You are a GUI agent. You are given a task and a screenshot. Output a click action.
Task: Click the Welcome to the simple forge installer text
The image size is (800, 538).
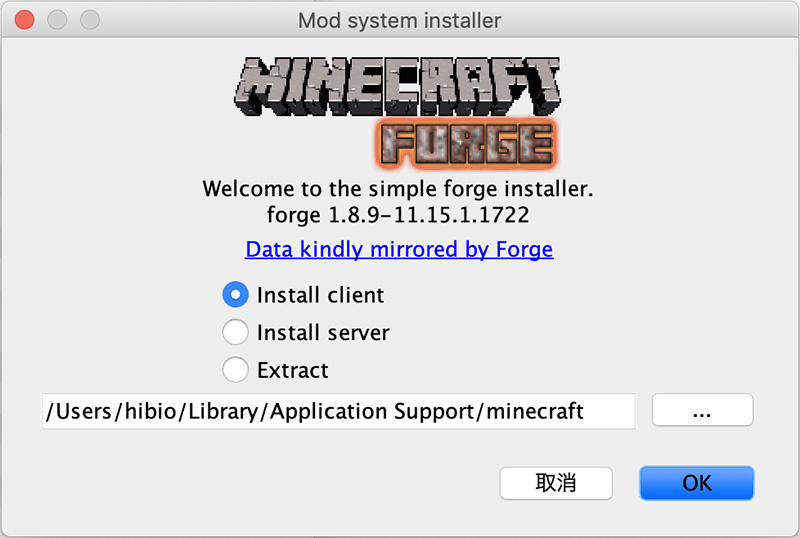click(399, 189)
